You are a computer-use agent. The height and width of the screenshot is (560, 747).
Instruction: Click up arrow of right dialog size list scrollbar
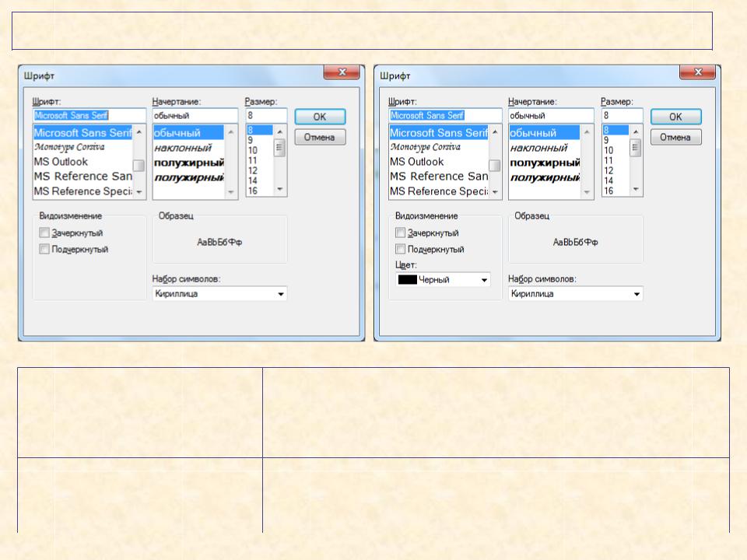pos(636,131)
